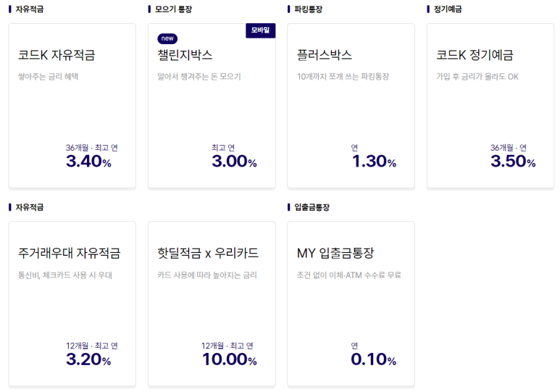Open the 핫딜적금 x 우리카드 product title
560x392 pixels.
[x=208, y=253]
